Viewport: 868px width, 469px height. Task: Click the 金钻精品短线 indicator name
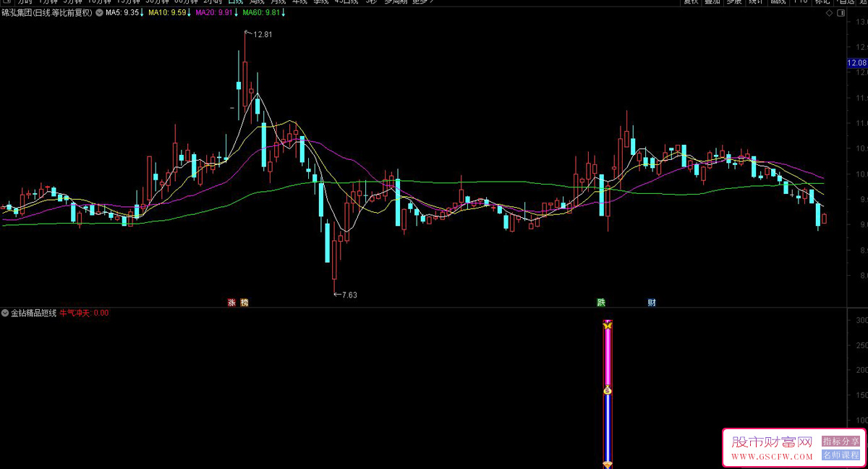[33, 313]
